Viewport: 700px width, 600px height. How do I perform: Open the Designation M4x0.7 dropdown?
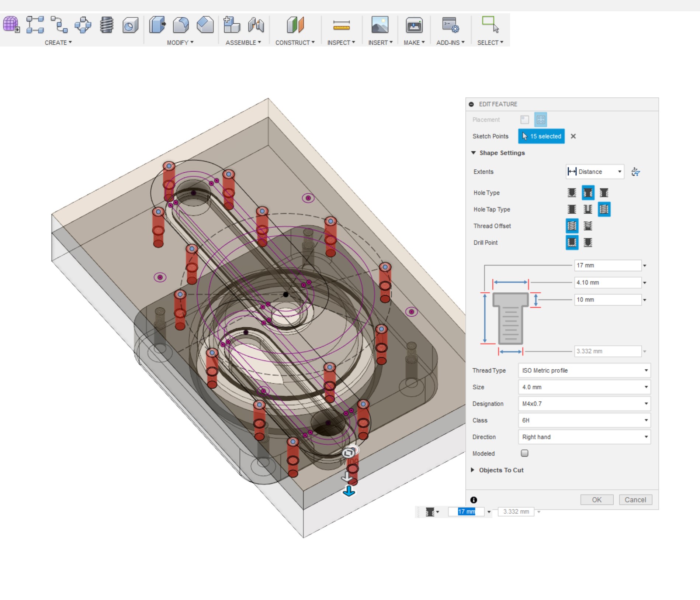(x=584, y=404)
